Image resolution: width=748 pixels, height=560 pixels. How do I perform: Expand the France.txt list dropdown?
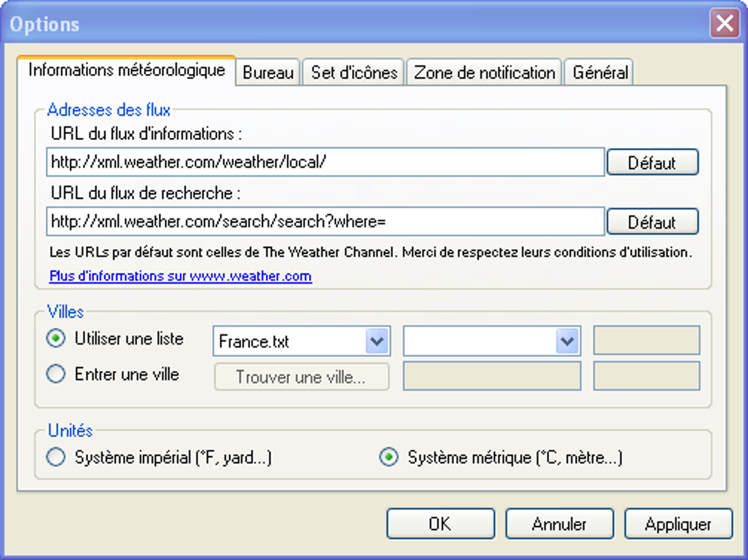click(377, 341)
